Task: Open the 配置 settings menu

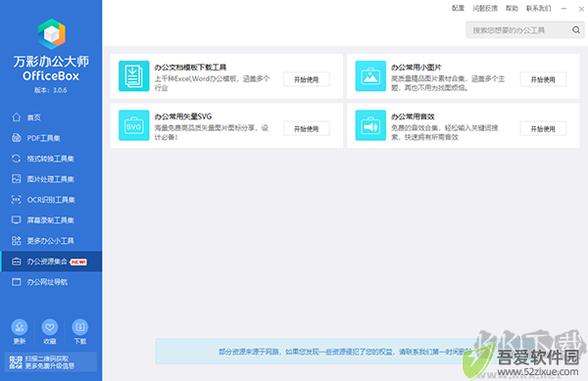Action: [x=458, y=8]
